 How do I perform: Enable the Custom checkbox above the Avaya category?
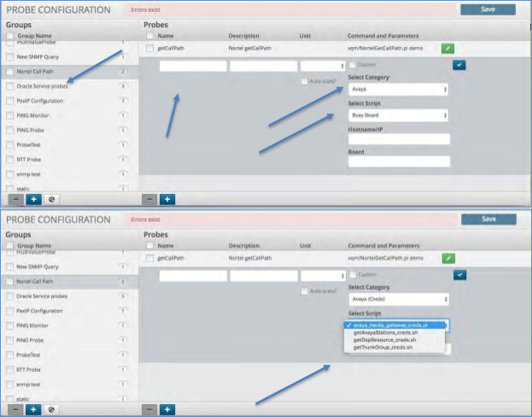[353, 65]
